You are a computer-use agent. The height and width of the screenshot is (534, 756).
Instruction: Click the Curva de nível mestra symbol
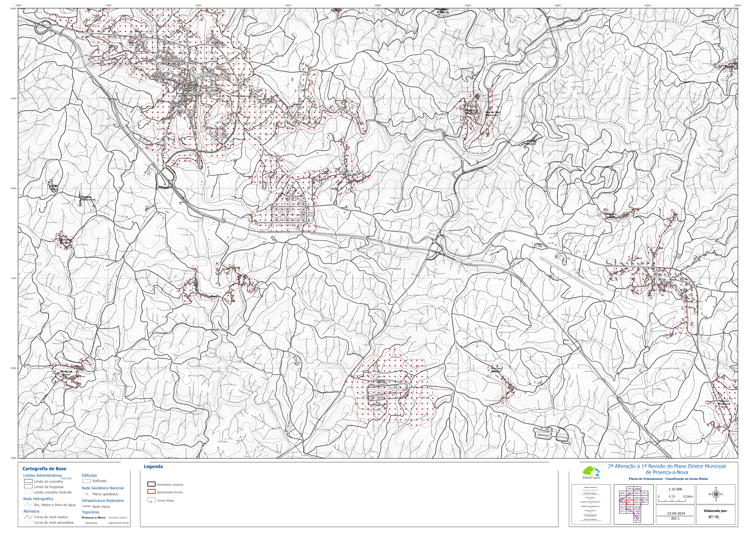[28, 517]
